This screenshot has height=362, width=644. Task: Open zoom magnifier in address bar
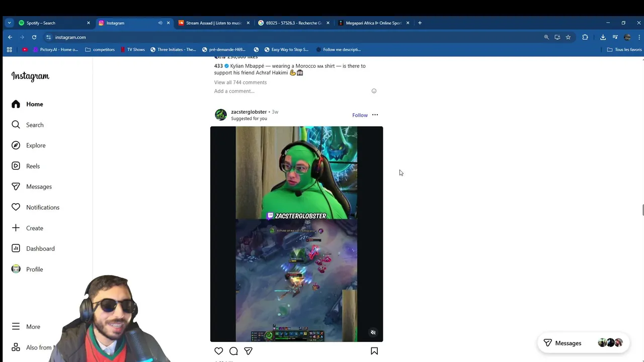click(546, 37)
